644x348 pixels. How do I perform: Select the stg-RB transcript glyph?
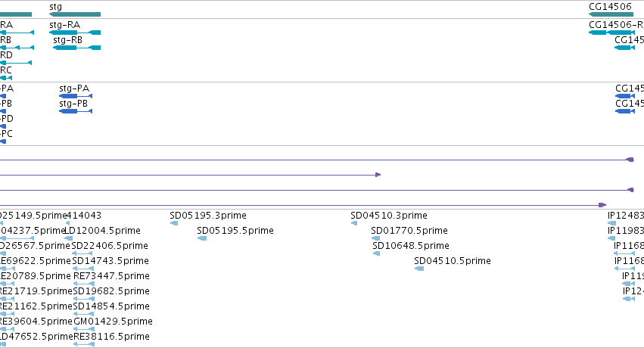click(76, 48)
